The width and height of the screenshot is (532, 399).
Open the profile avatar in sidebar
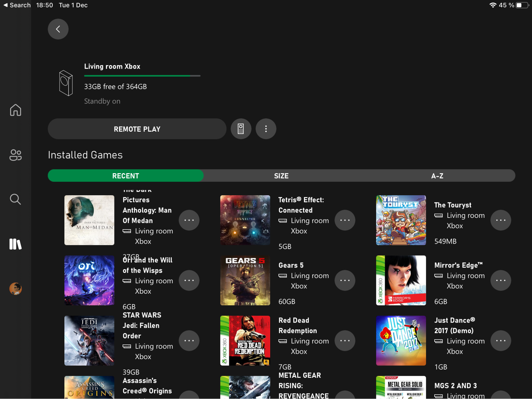point(15,289)
